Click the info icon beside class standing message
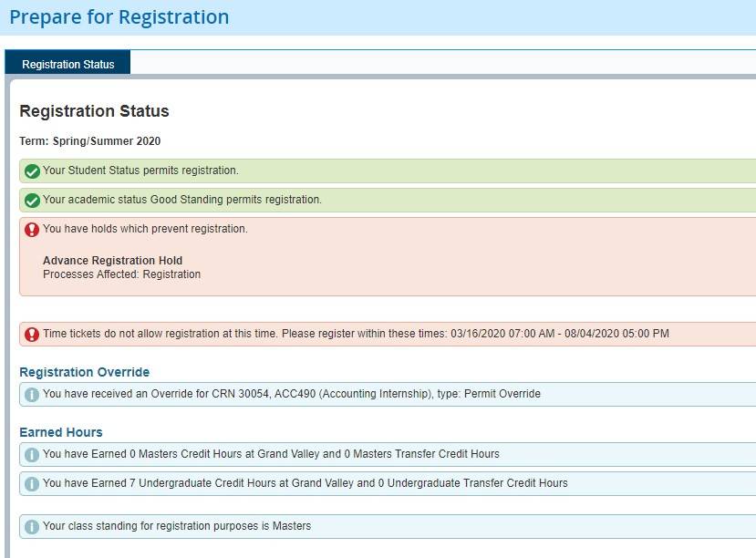The width and height of the screenshot is (756, 558). (32, 527)
